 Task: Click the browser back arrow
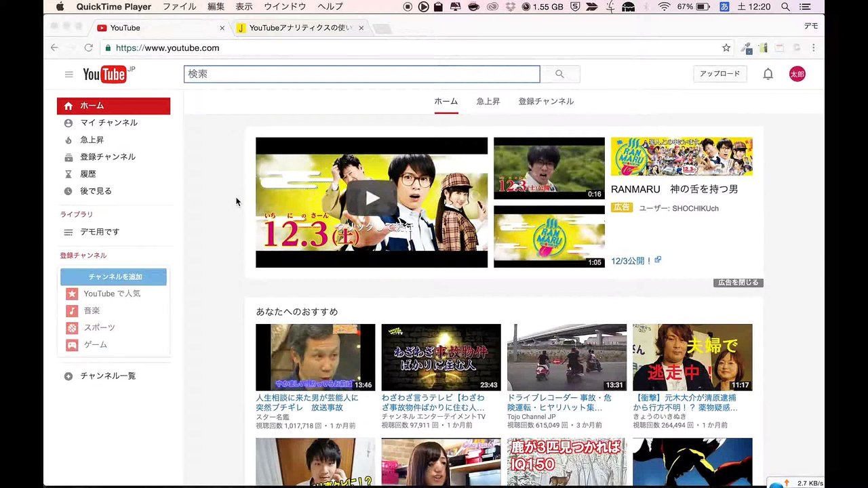click(x=54, y=48)
